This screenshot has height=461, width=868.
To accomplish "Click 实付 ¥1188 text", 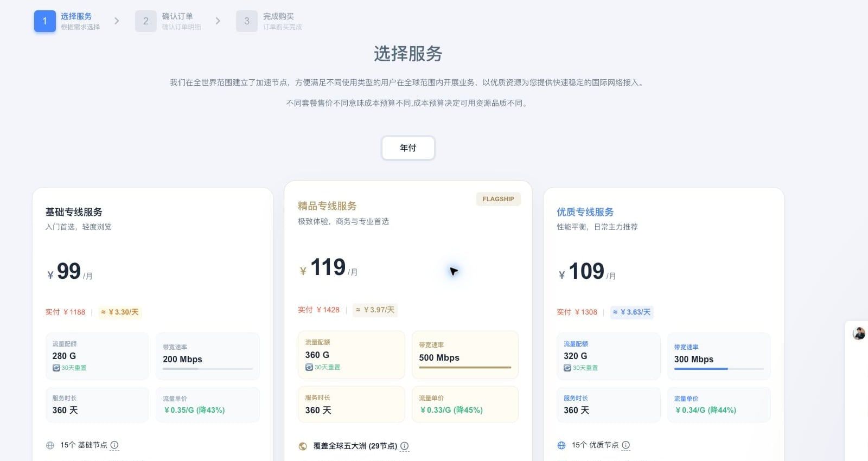I will coord(65,312).
